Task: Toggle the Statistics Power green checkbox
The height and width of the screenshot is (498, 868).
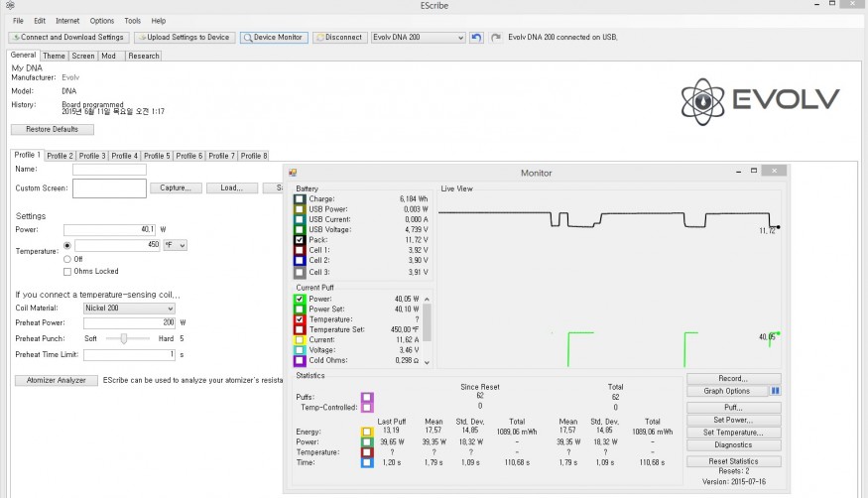Action: coord(367,442)
